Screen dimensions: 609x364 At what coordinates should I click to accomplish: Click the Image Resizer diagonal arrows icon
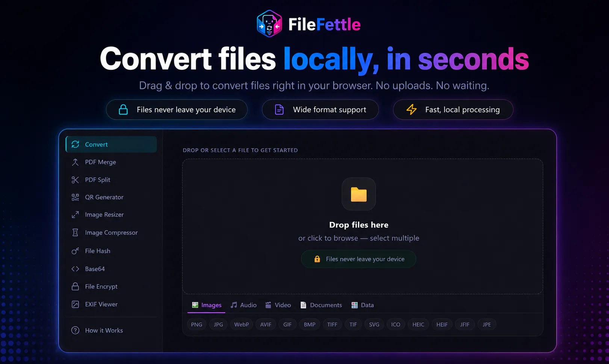point(75,215)
